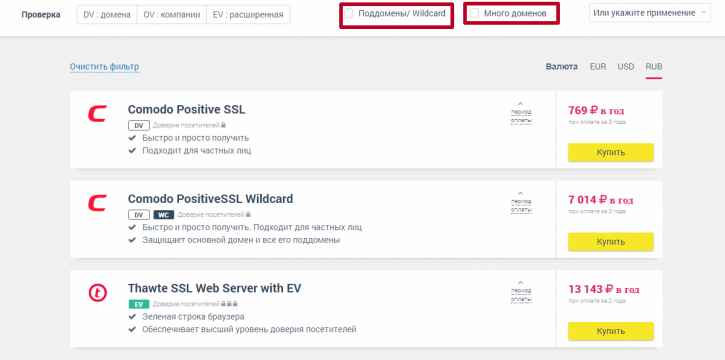725x360 pixels.
Task: Click Очистить фильтр link
Action: click(x=104, y=67)
